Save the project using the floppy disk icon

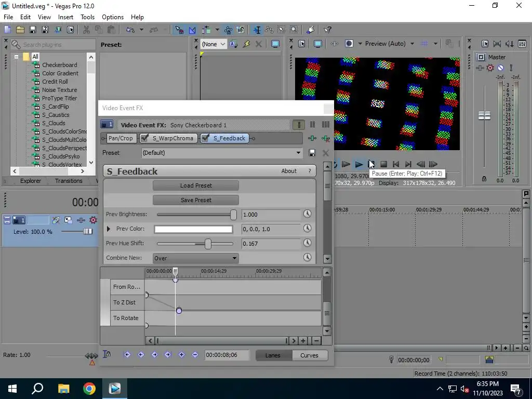(33, 30)
